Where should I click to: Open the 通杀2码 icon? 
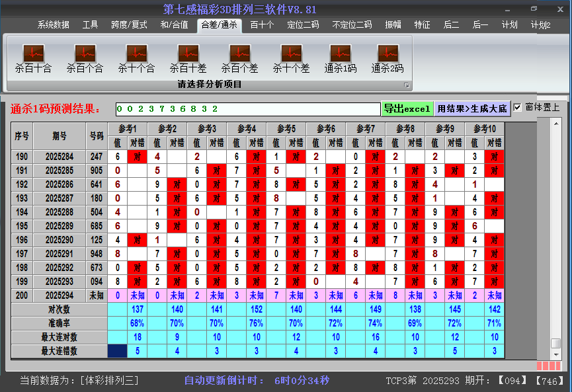[x=387, y=54]
